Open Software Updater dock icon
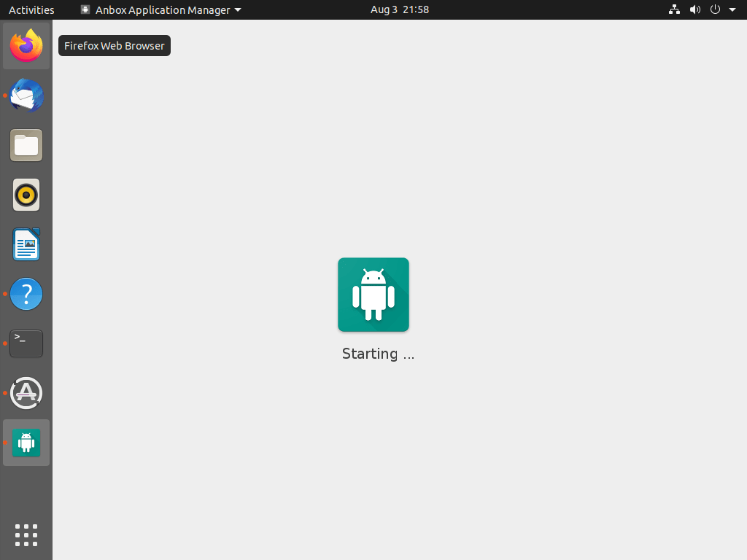 click(26, 393)
